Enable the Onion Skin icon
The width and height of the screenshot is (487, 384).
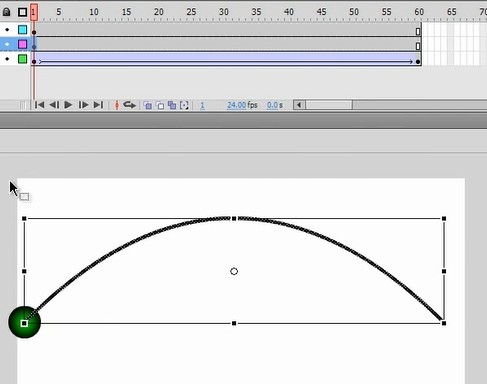(x=148, y=105)
